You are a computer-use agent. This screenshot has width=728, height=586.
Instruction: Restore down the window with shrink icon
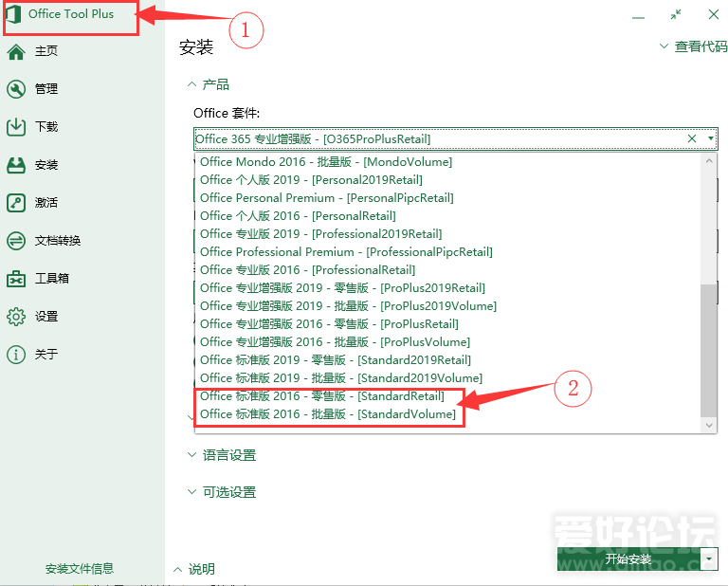pyautogui.click(x=676, y=14)
